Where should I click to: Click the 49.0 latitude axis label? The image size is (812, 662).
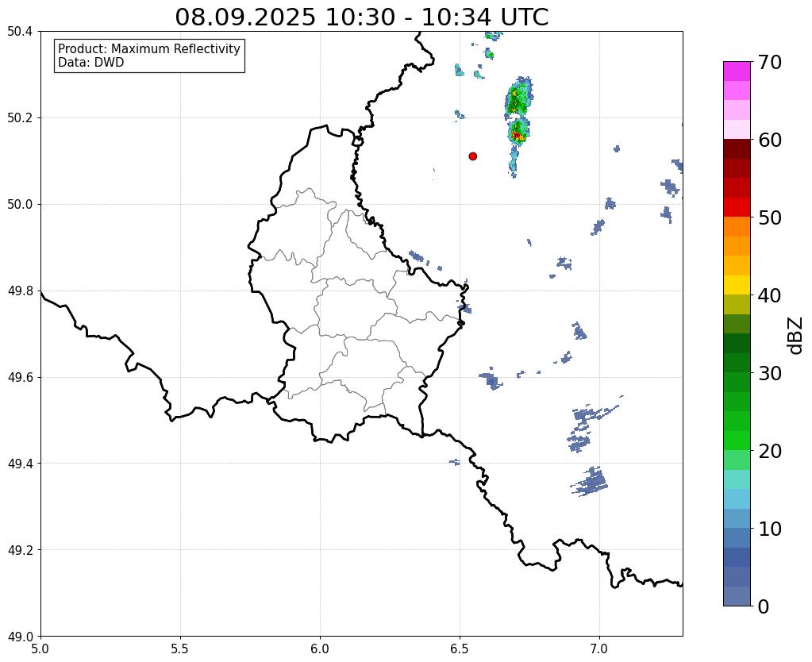pyautogui.click(x=20, y=636)
